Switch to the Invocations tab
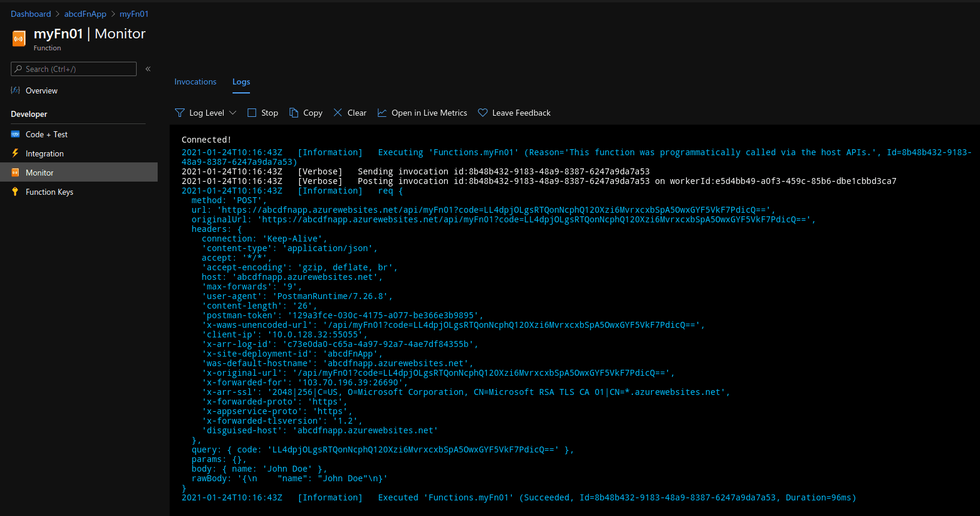 point(195,82)
